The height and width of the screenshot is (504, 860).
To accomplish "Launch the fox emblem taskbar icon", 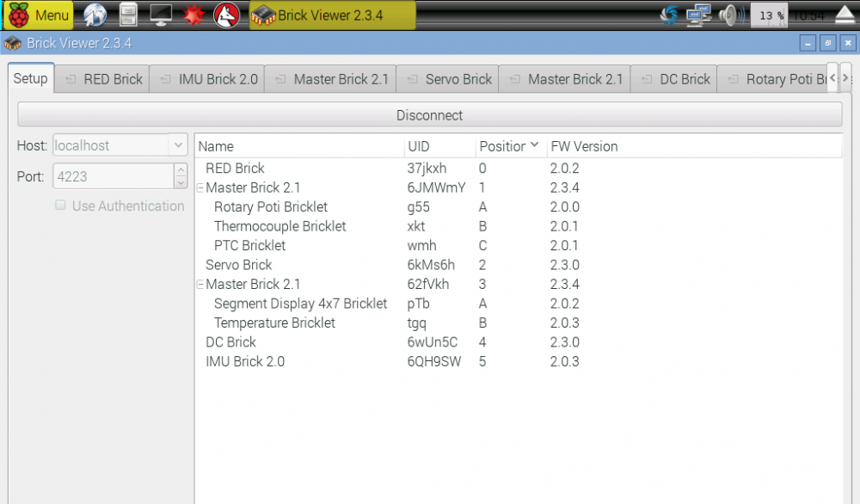I will click(225, 14).
